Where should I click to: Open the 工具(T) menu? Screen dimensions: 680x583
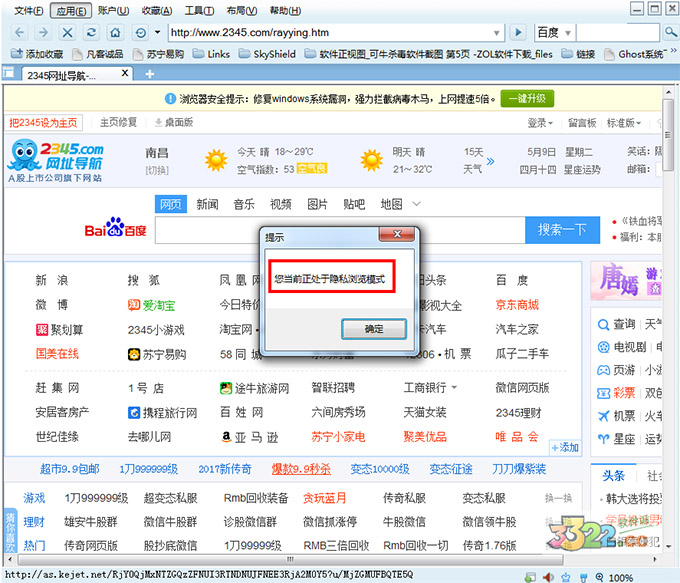click(x=199, y=10)
